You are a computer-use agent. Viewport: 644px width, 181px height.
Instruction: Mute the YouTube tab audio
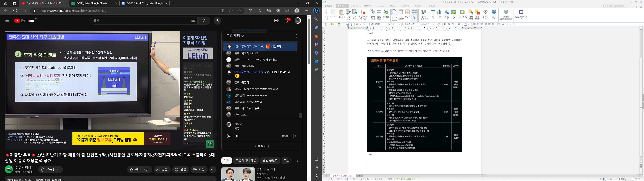pyautogui.click(x=29, y=3)
